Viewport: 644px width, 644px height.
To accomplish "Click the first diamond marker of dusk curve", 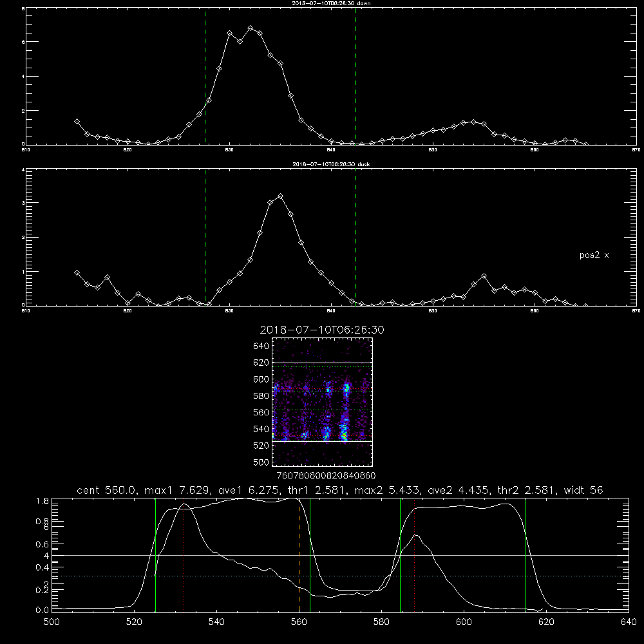I will pos(77,272).
